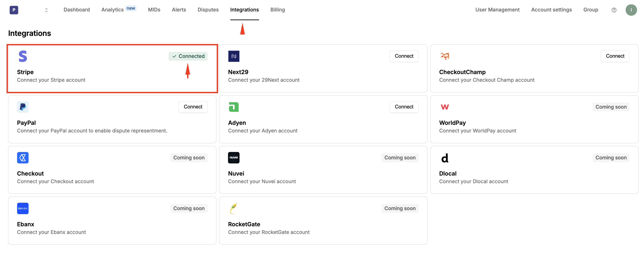The width and height of the screenshot is (644, 264).
Task: Open the Billing tab
Action: pos(277,10)
